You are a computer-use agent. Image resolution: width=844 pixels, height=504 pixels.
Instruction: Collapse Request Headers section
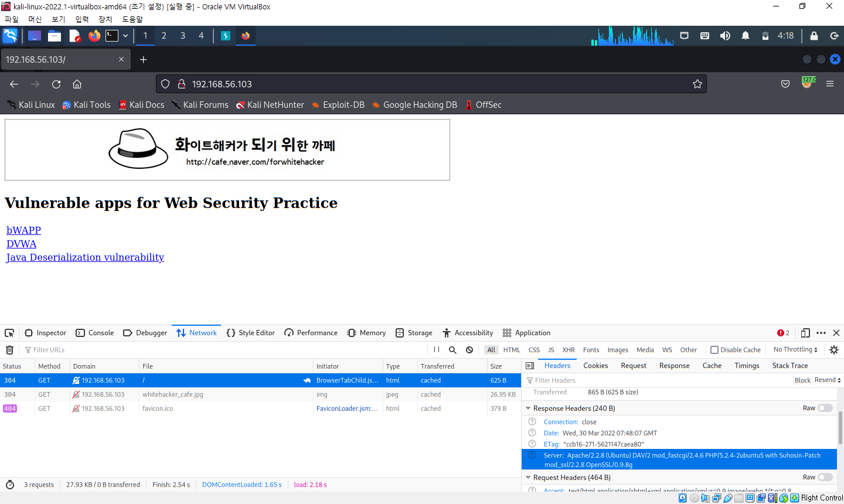pos(528,478)
